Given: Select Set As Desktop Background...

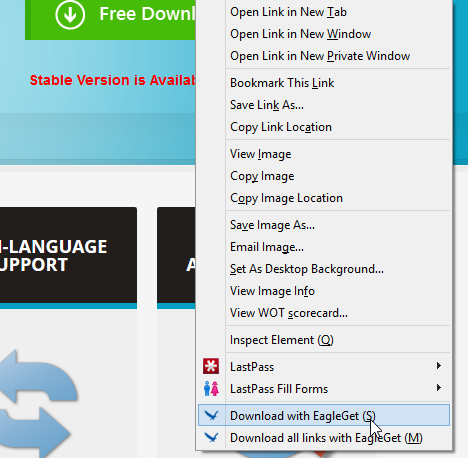Looking at the screenshot, I should click(x=324, y=269).
